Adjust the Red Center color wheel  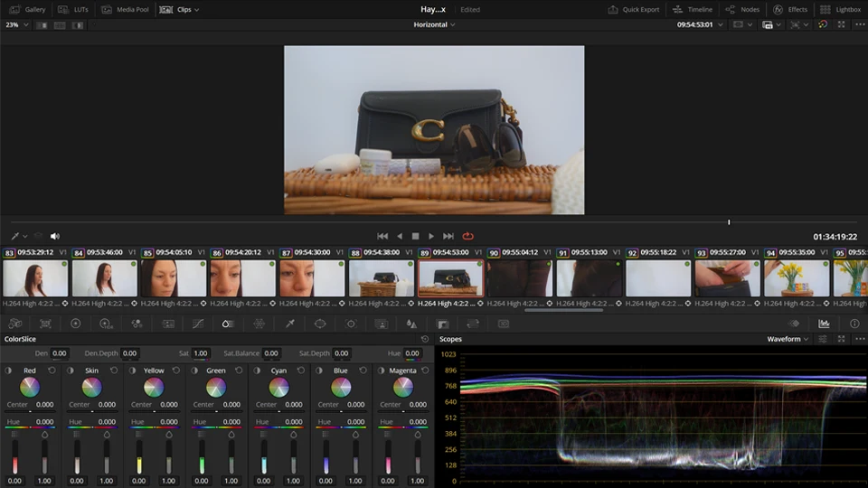click(x=29, y=388)
